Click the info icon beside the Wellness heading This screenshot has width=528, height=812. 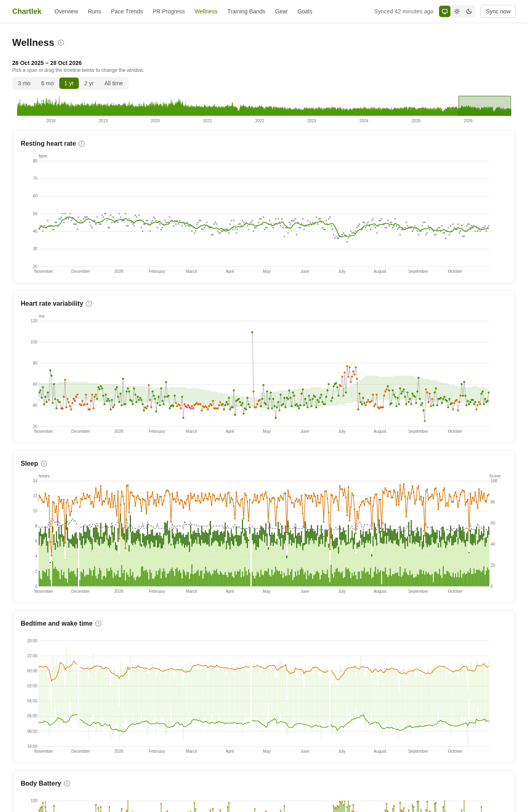pos(61,43)
